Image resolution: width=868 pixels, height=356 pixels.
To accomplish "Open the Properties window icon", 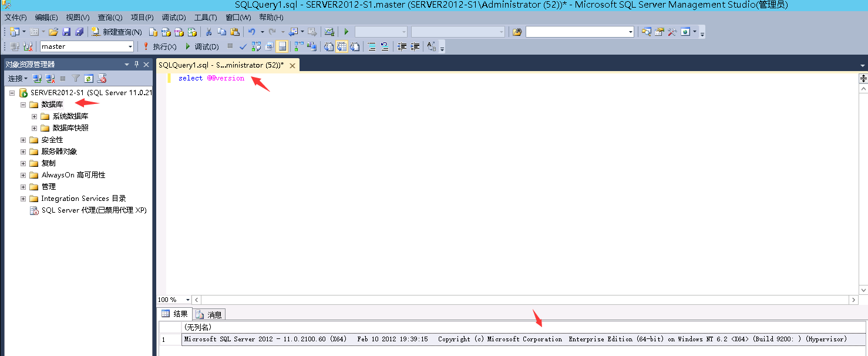I will [660, 32].
